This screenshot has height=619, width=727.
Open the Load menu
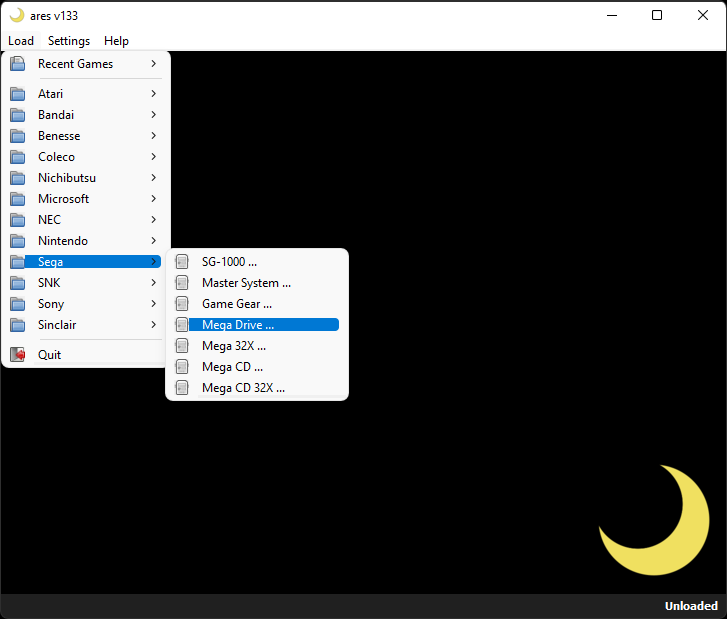(21, 41)
